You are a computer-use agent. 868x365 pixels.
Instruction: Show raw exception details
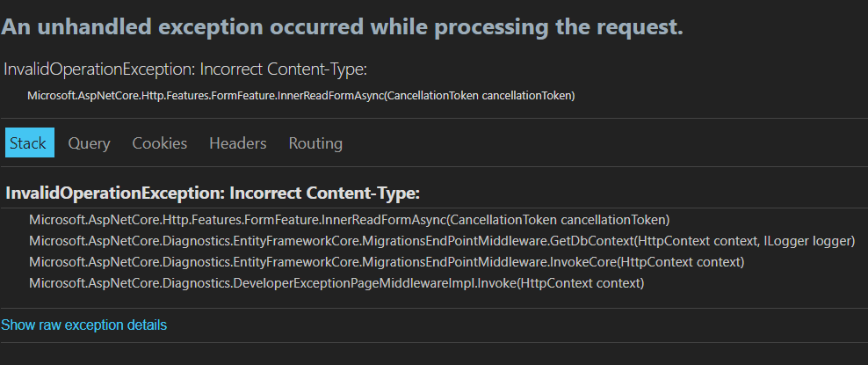tap(83, 325)
